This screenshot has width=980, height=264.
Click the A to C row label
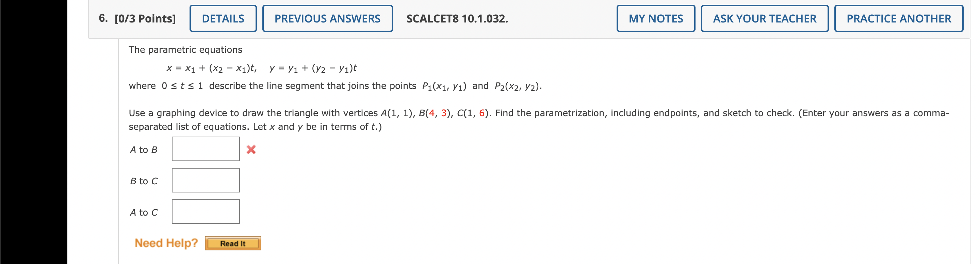(x=144, y=212)
